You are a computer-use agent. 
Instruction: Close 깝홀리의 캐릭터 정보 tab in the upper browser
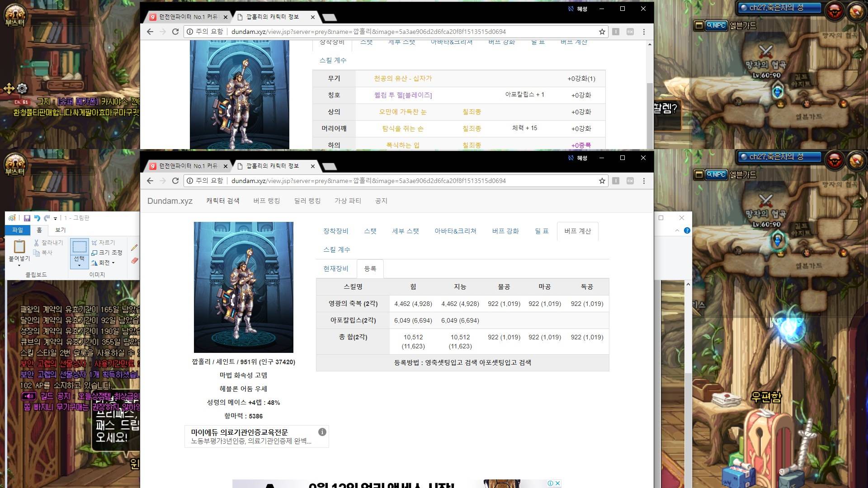(312, 17)
